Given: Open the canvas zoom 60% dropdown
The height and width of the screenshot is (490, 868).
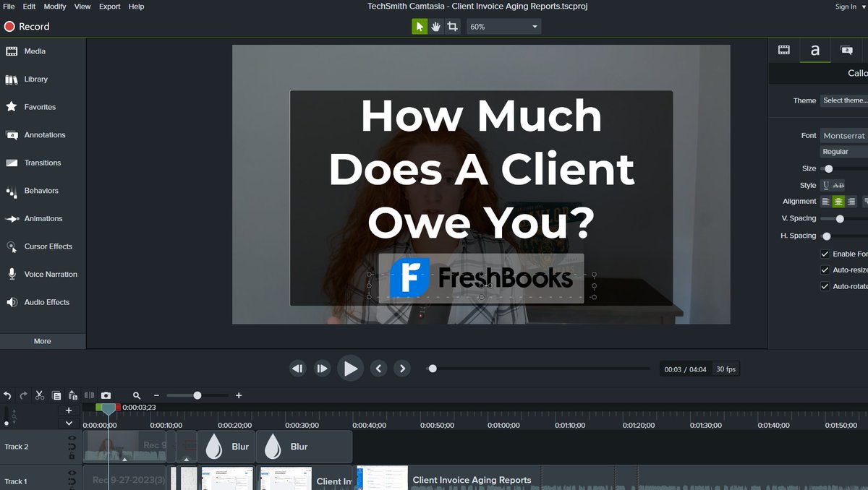Looking at the screenshot, I should tap(503, 27).
